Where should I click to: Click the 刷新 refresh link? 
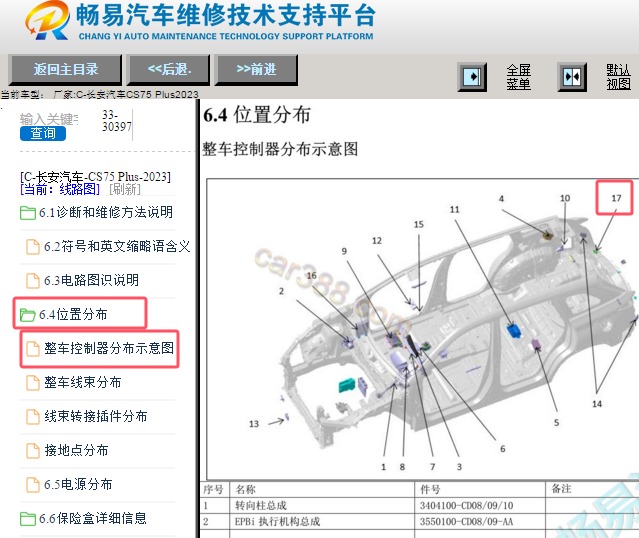[x=124, y=189]
